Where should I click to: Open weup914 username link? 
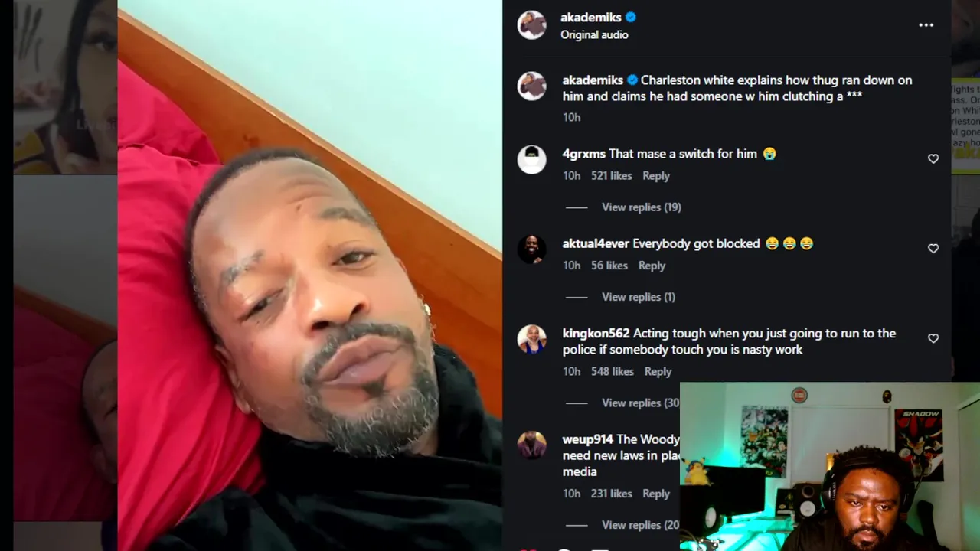point(587,439)
